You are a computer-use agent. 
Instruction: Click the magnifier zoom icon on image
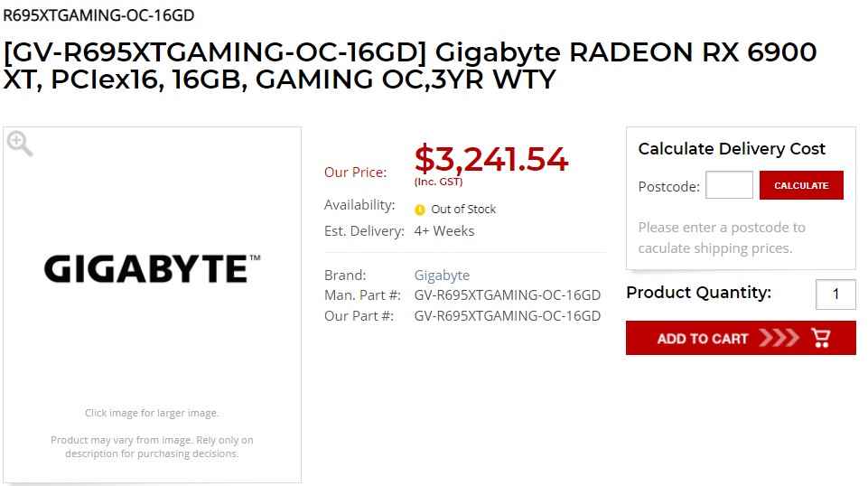click(x=19, y=144)
